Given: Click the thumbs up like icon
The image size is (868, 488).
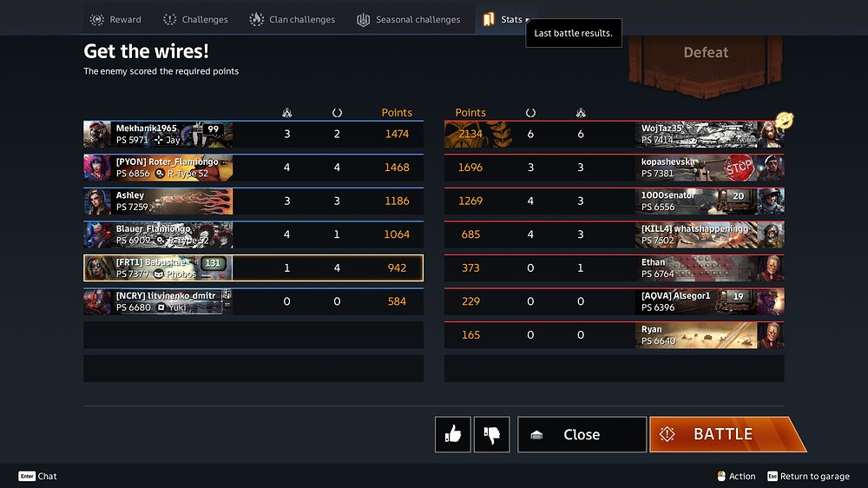Looking at the screenshot, I should 453,434.
